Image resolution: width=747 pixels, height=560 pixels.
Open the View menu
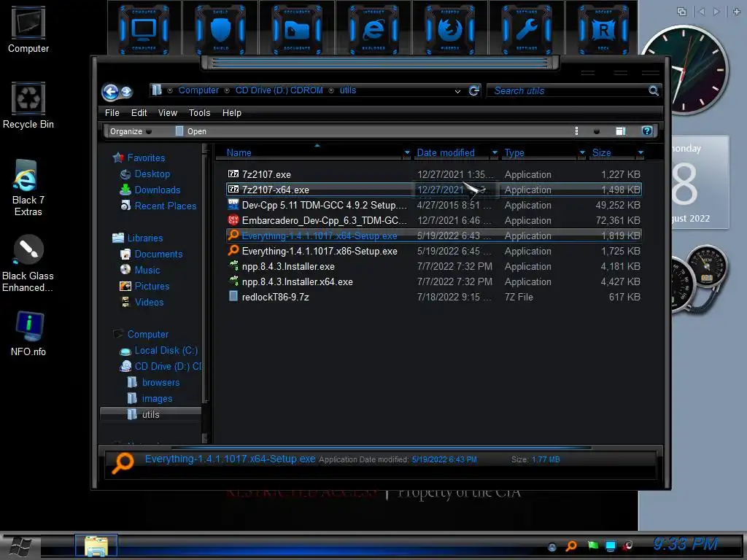(x=168, y=113)
